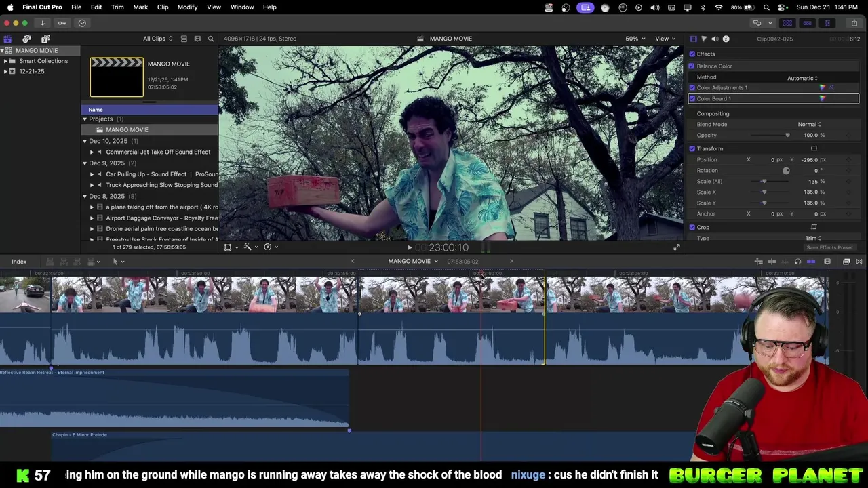Turn the Rotation dial
The image size is (868, 488).
click(786, 170)
